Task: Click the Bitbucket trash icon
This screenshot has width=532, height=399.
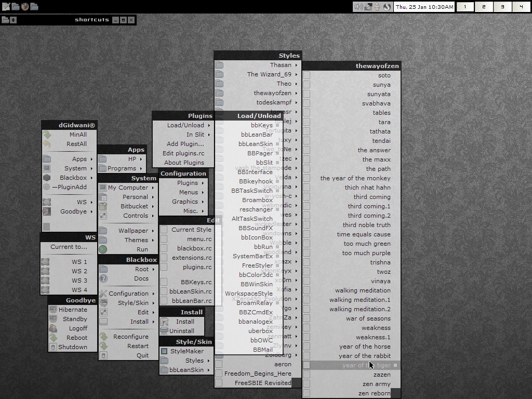Action: click(x=103, y=206)
